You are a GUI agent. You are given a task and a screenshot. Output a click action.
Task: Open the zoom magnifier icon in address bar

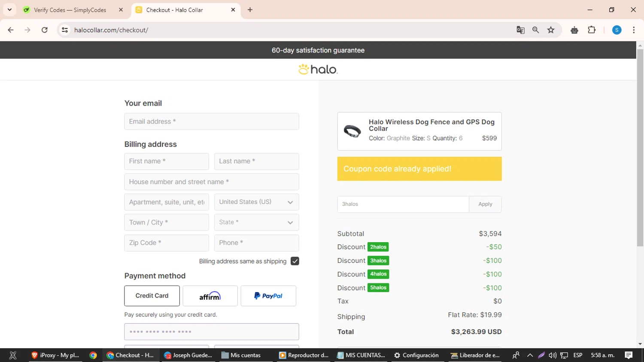[535, 30]
